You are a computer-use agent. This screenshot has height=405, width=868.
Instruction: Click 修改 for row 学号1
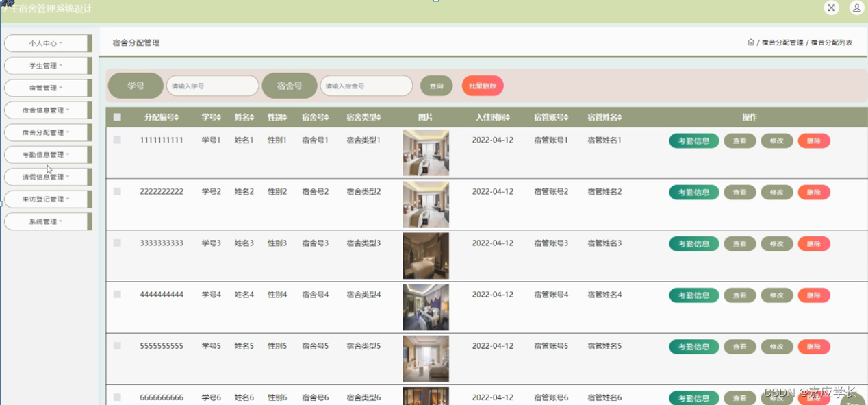(777, 140)
